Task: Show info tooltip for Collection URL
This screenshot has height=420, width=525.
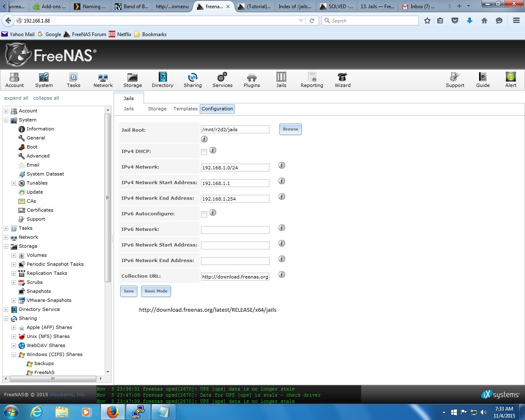Action: point(282,274)
